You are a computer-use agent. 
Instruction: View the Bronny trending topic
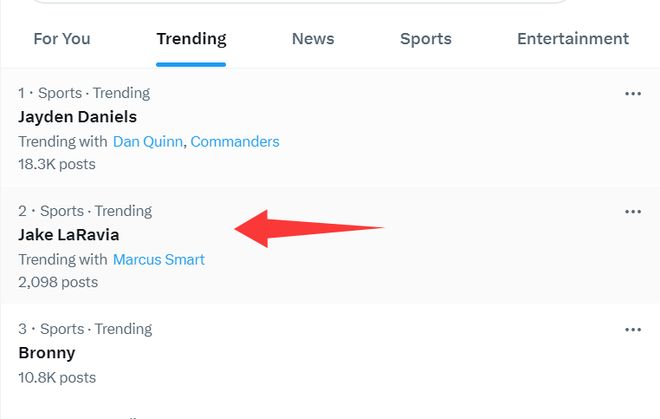47,353
